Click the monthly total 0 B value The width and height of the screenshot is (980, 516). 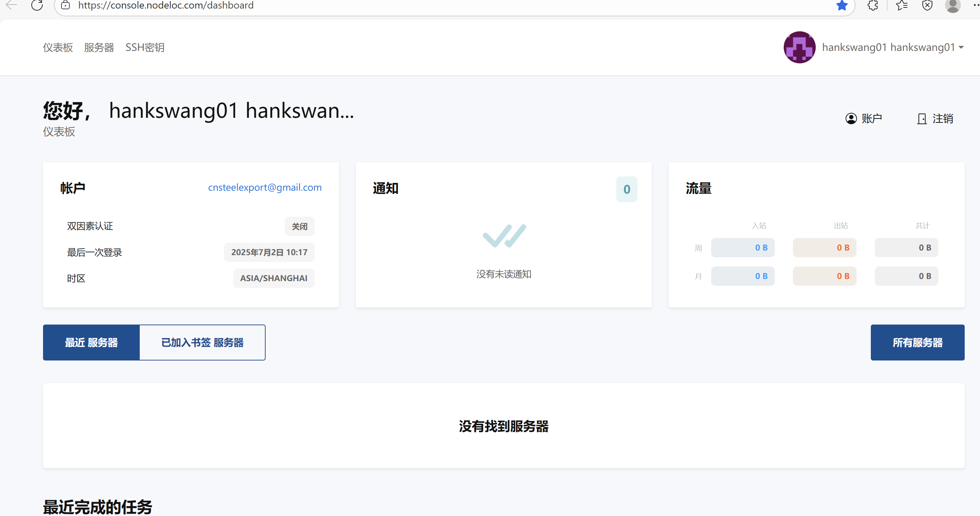[906, 277]
